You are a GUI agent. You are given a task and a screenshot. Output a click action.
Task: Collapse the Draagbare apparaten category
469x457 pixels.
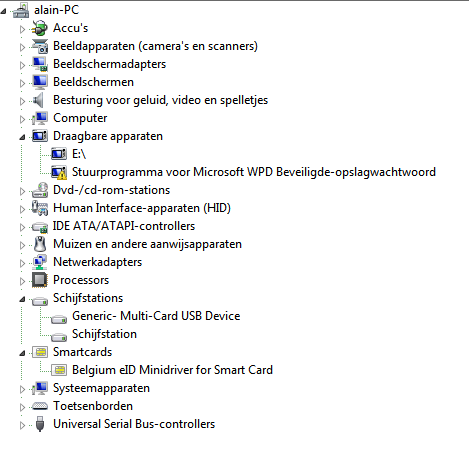(22, 137)
